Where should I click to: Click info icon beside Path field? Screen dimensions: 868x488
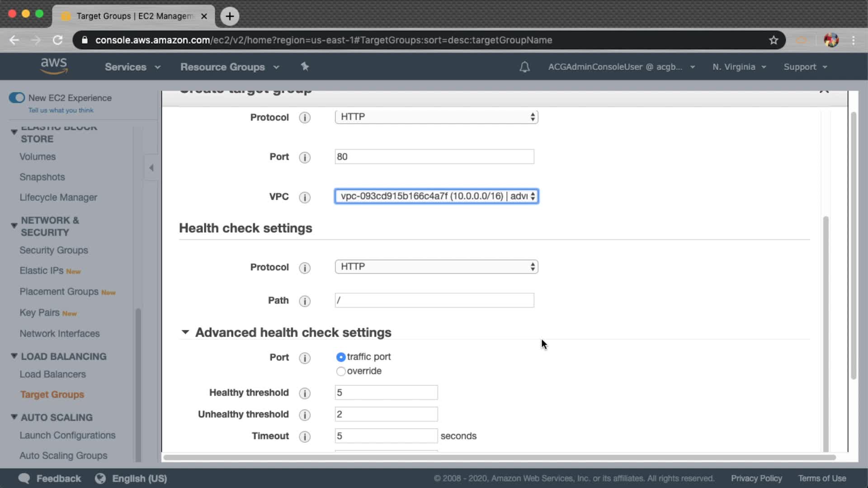[305, 301]
